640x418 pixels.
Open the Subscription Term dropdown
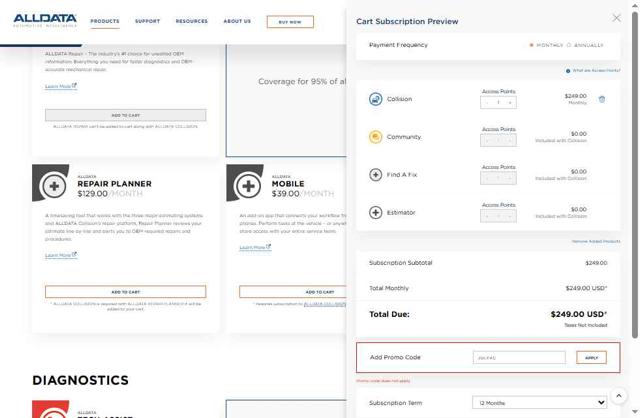[540, 402]
